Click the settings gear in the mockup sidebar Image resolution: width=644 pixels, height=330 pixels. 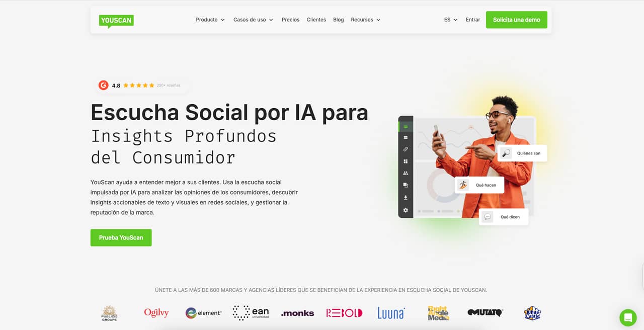click(406, 210)
